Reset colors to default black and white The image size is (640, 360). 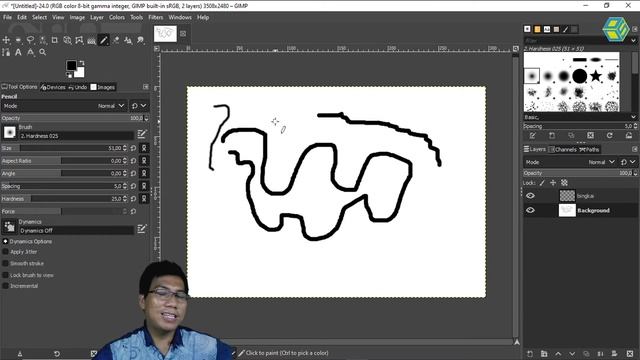coord(69,75)
